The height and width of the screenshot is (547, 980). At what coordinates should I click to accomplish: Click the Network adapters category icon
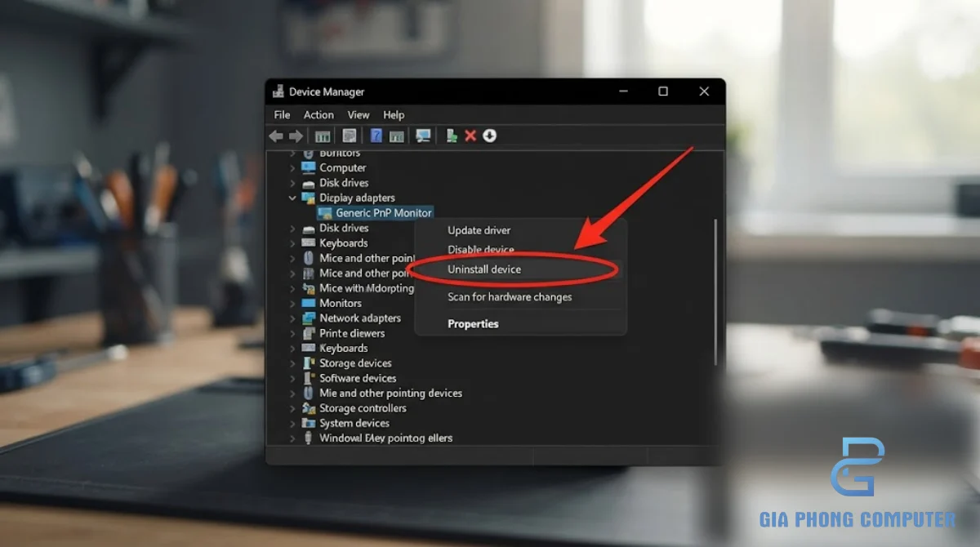[x=309, y=318]
